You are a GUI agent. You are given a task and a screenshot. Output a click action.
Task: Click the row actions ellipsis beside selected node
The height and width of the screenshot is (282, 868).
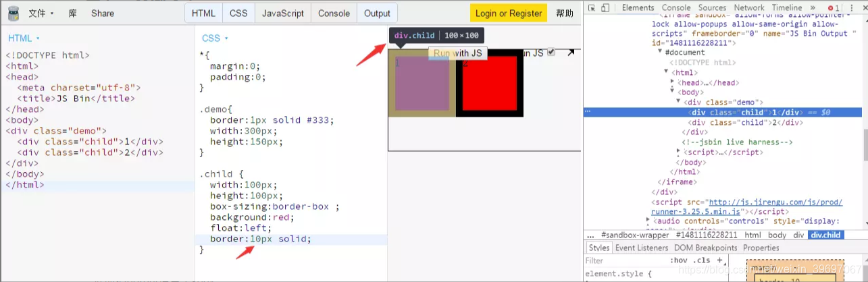[588, 111]
